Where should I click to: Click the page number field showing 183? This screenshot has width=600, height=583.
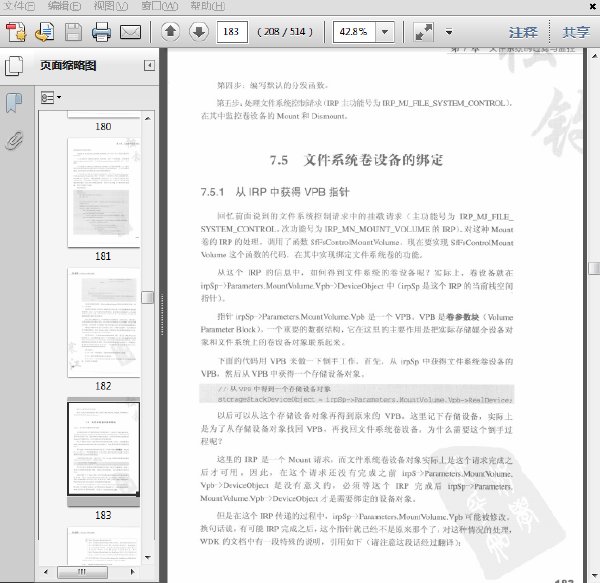coord(232,32)
